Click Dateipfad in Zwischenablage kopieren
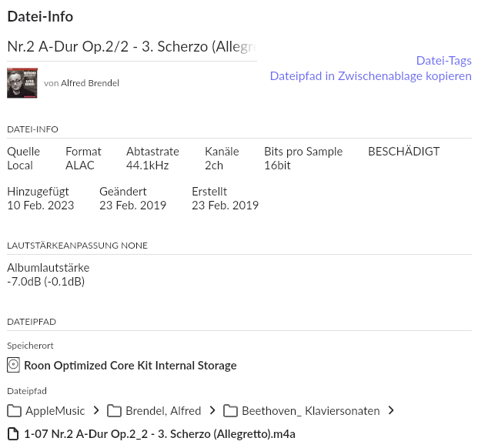 pos(371,76)
